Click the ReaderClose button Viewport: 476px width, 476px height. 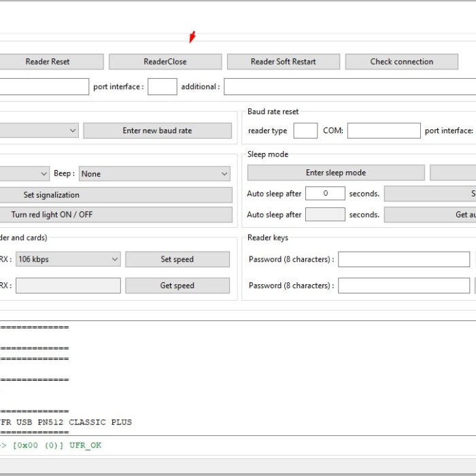pyautogui.click(x=165, y=62)
